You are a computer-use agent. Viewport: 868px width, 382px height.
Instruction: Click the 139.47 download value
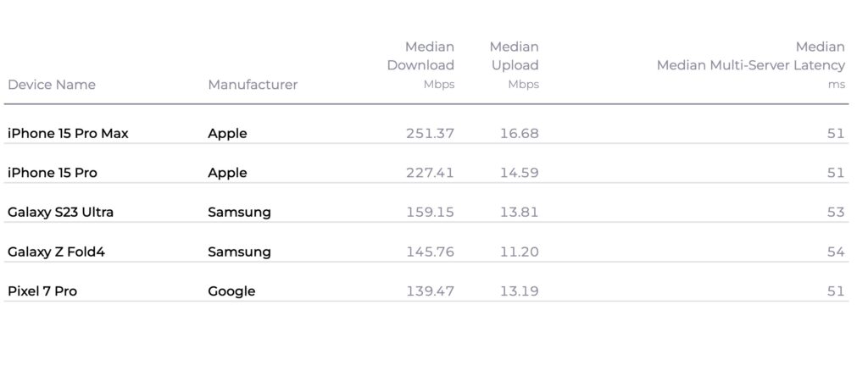430,291
